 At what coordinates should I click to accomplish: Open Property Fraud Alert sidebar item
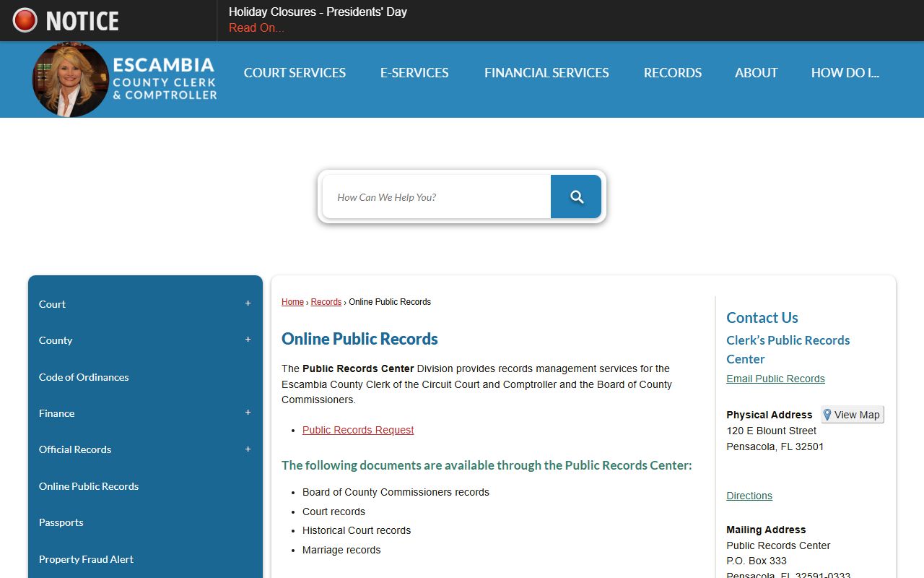click(x=86, y=559)
